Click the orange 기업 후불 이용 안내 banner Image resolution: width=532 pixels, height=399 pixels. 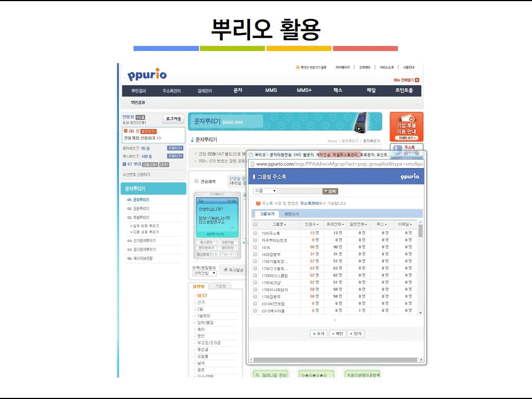(406, 127)
